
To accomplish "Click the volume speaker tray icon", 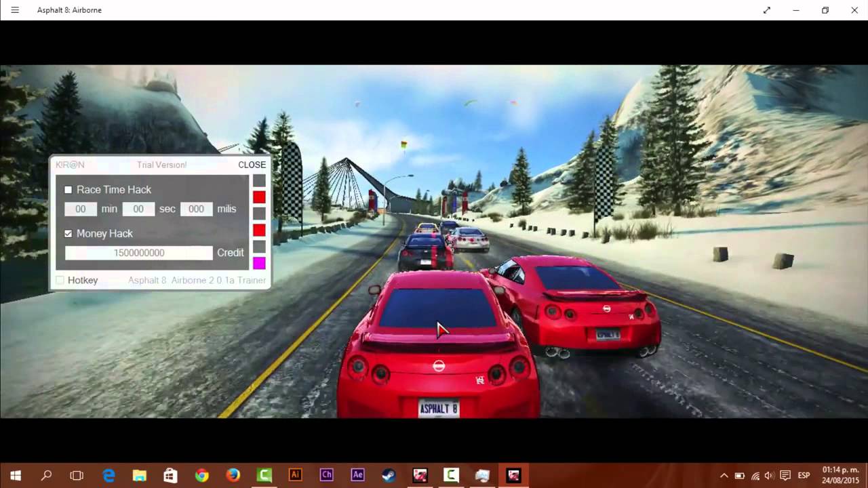I will [770, 475].
